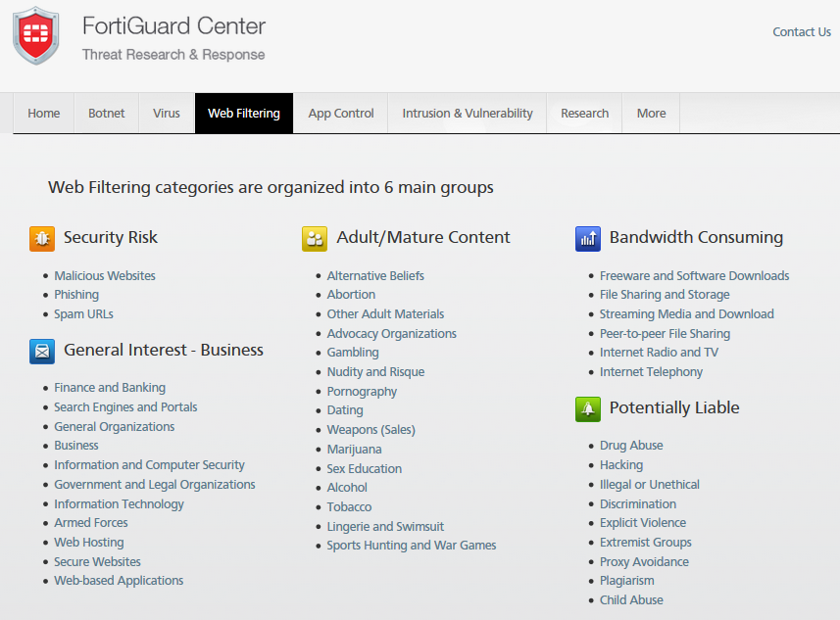
Task: Open the App Control tab
Action: click(x=341, y=113)
